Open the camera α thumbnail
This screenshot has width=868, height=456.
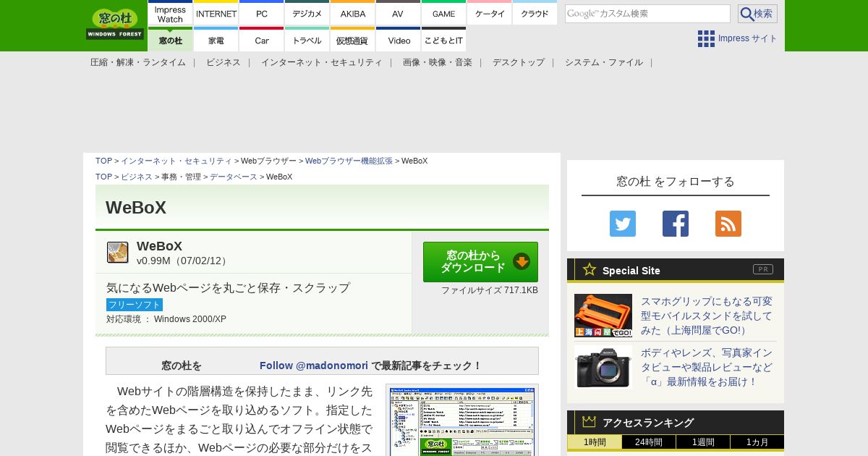tap(603, 367)
